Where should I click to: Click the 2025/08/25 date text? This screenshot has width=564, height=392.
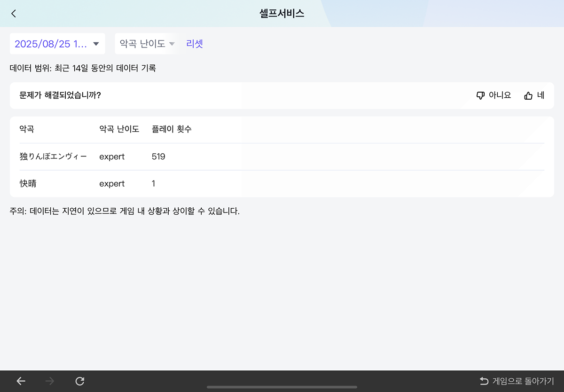pos(51,44)
